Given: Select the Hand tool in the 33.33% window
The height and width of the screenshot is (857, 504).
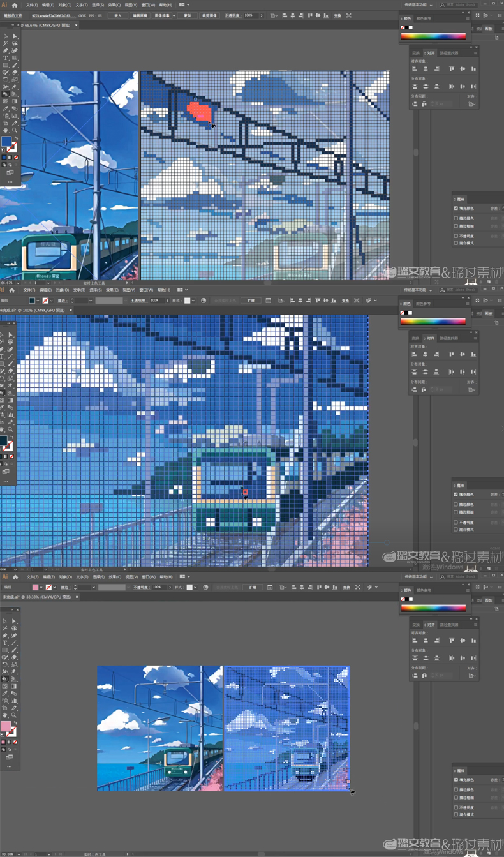Looking at the screenshot, I should [5, 715].
